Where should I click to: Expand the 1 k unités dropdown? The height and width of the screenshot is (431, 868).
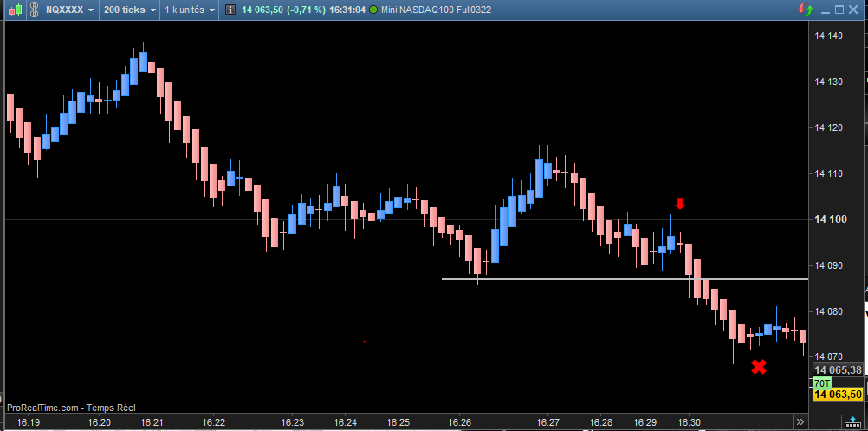click(190, 10)
